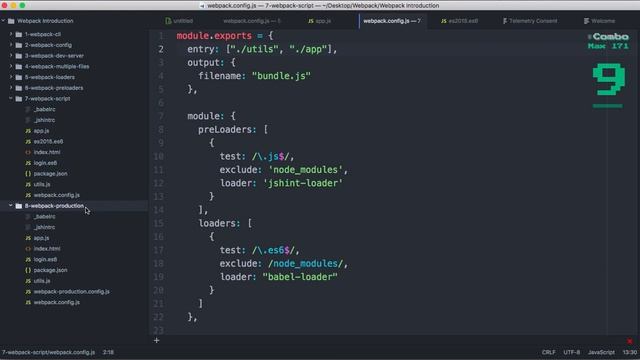Open the Telemetry Consent tab

coord(530,21)
